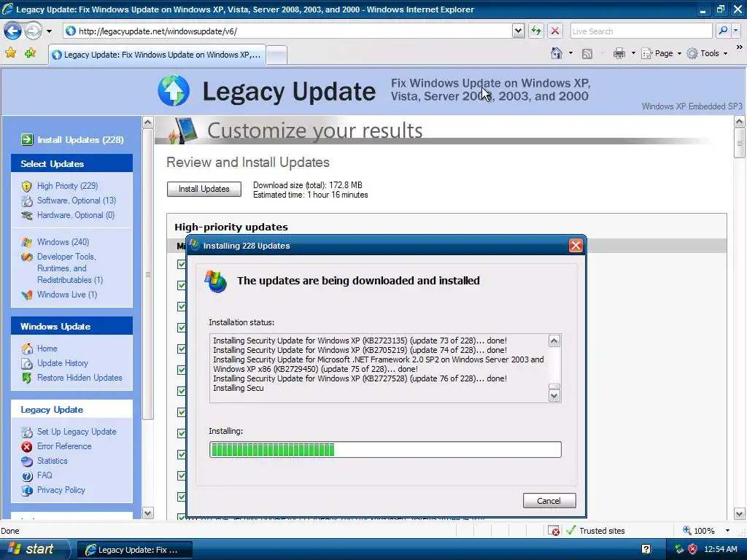The height and width of the screenshot is (560, 747).
Task: Select the Legacy Update browser tab
Action: coord(156,55)
